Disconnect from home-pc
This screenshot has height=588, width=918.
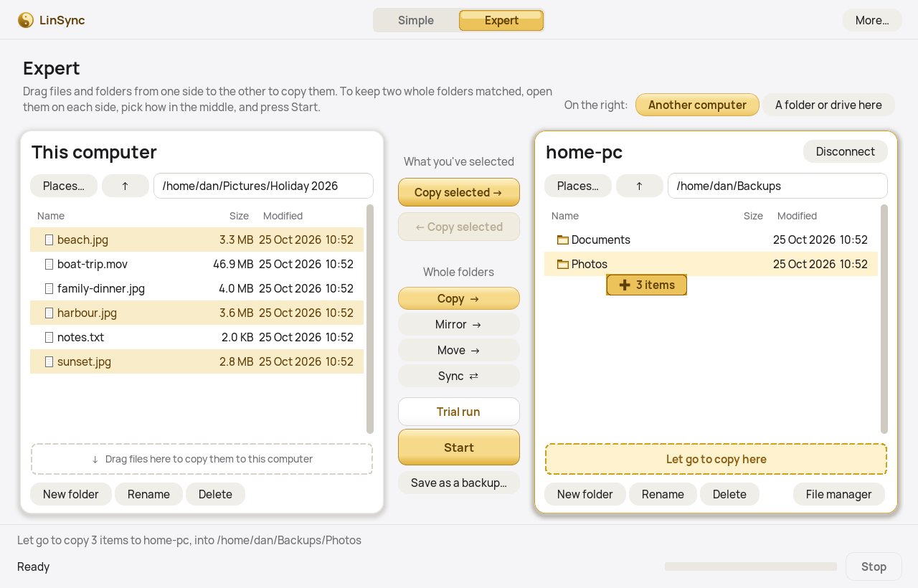coord(846,151)
